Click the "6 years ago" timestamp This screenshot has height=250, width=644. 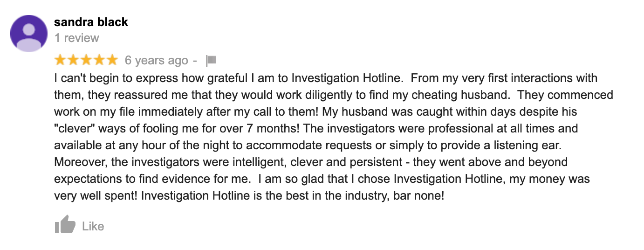click(156, 61)
